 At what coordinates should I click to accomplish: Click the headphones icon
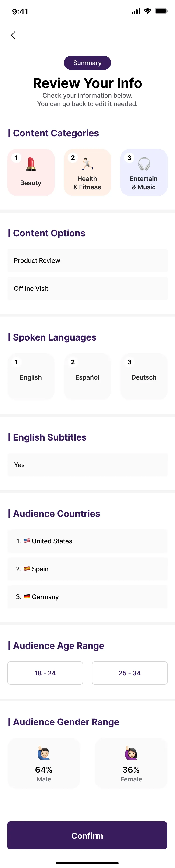tap(144, 164)
